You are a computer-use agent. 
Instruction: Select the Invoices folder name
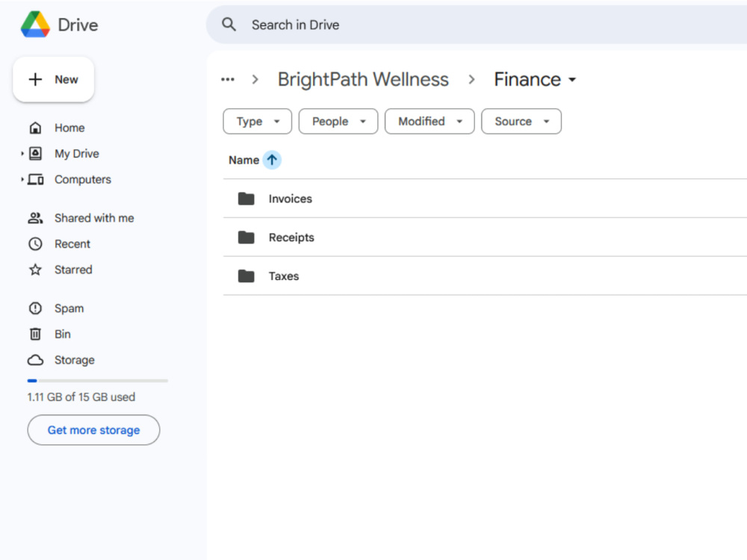click(290, 199)
